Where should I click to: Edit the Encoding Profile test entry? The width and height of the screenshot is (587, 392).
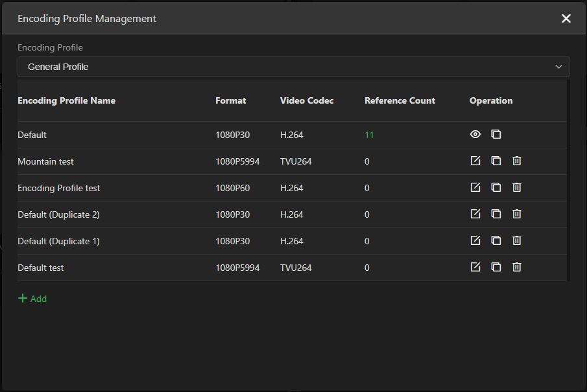point(475,187)
